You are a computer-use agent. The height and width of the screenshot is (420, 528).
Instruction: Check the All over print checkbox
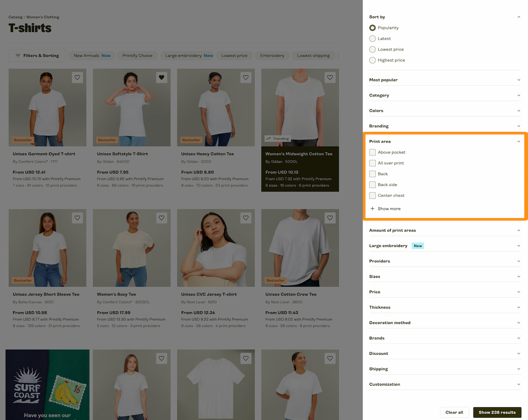pos(373,163)
